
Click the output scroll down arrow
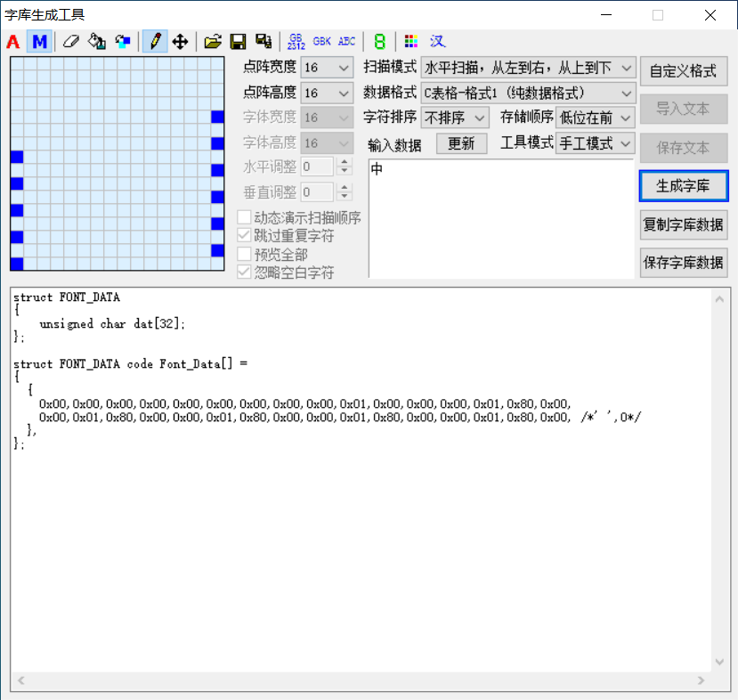coord(719,662)
